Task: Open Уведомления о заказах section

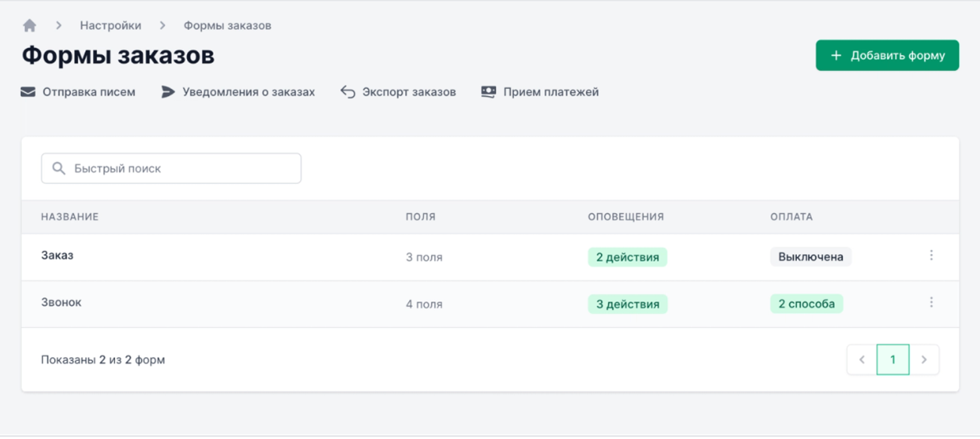Action: 249,92
